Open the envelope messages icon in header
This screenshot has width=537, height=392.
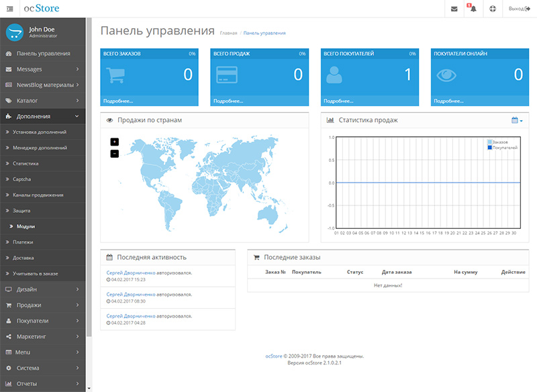pos(454,9)
